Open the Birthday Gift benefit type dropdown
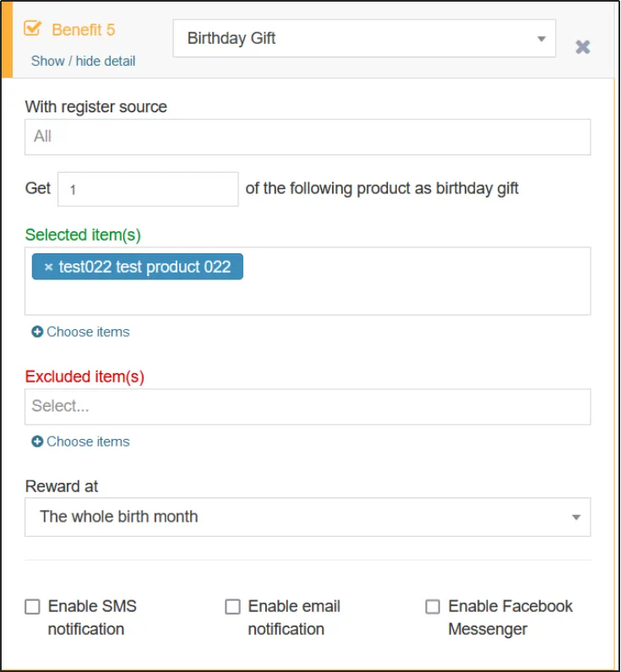Screen dimensions: 621x672 [363, 39]
